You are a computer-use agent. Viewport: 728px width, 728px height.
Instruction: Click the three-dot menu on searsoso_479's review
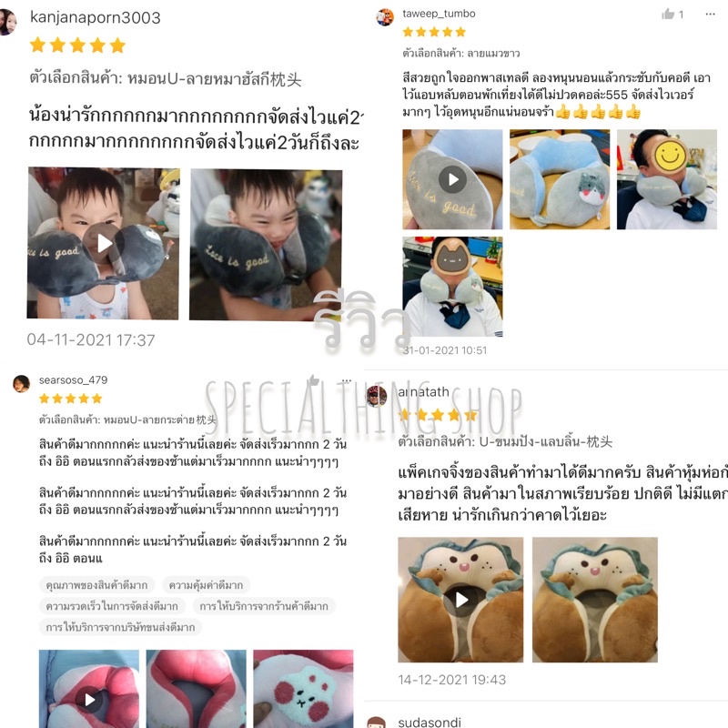point(347,380)
